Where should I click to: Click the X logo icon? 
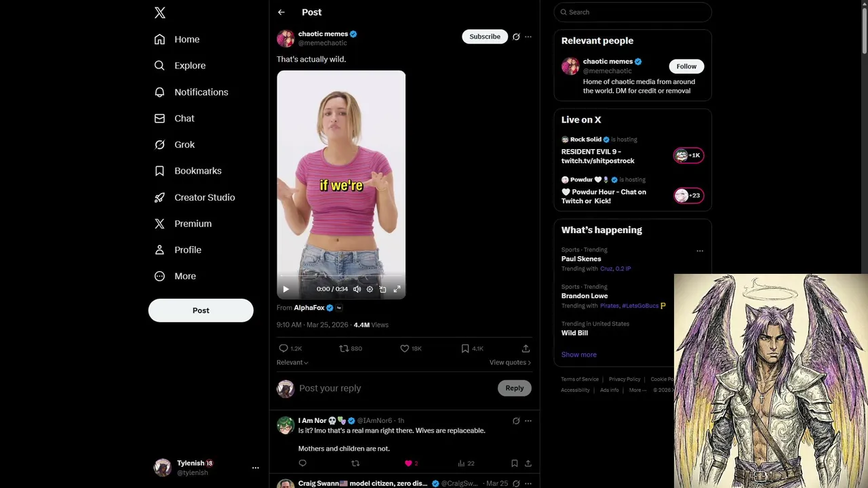pyautogui.click(x=160, y=13)
